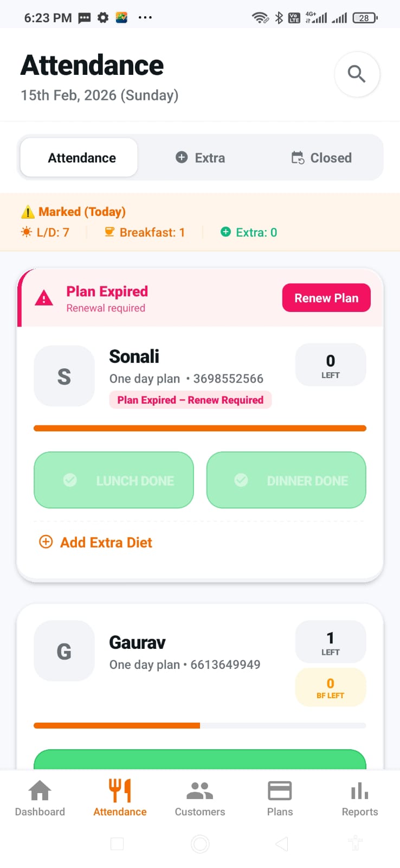Tap the plus icon beside Add Extra Diet

tap(46, 542)
